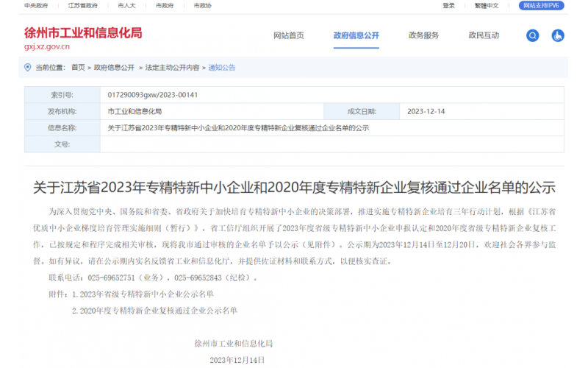Screen dimensions: 588x368
Task: Select the 政府信息公开 nav tab
Action: click(x=356, y=35)
